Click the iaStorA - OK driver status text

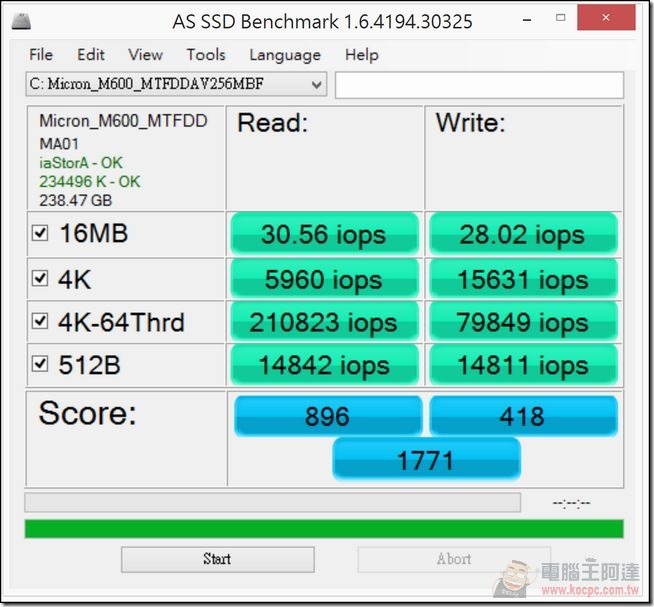tap(81, 163)
